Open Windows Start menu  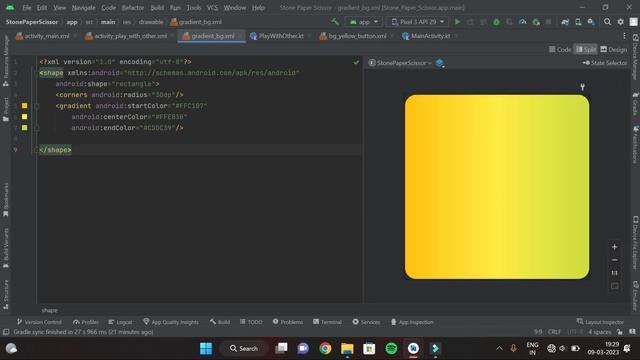click(x=206, y=349)
